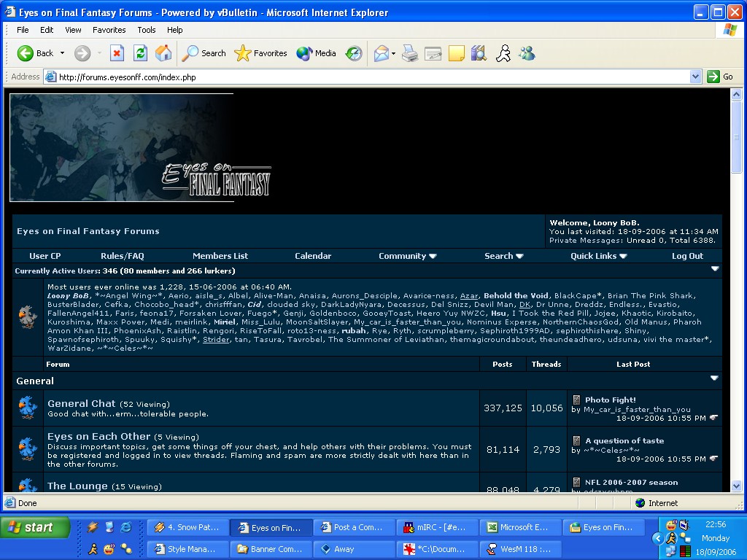
Task: Click the Internet Explorer quick launch icon
Action: [x=126, y=527]
